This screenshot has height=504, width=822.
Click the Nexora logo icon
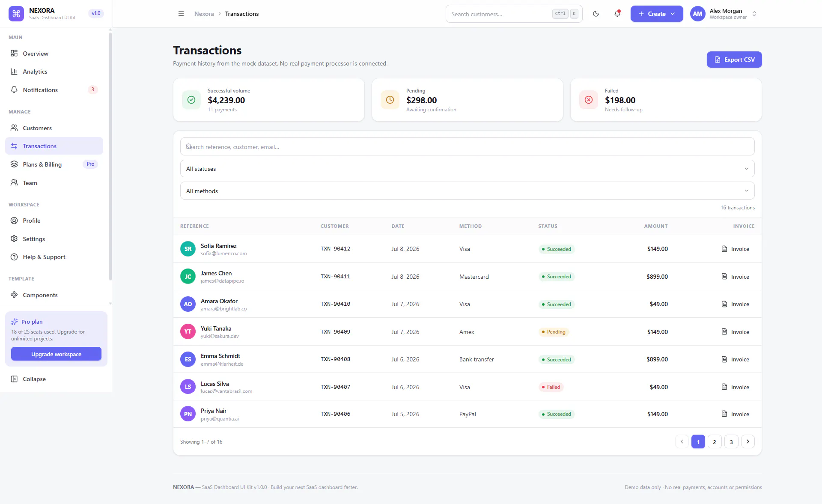tap(16, 14)
